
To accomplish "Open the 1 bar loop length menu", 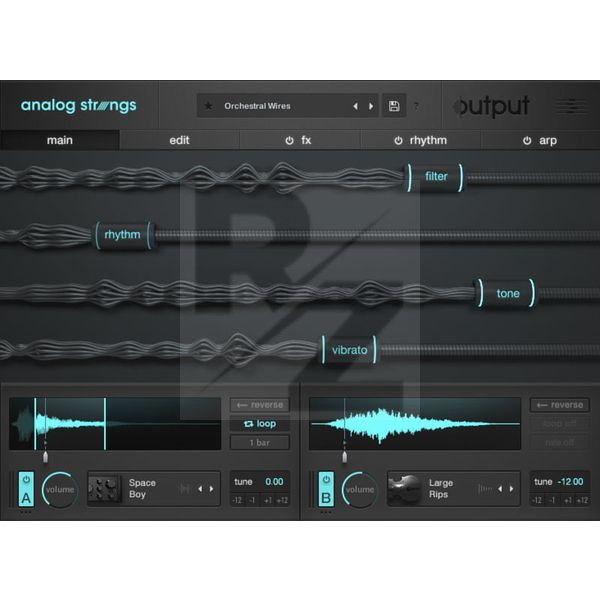I will tap(260, 442).
